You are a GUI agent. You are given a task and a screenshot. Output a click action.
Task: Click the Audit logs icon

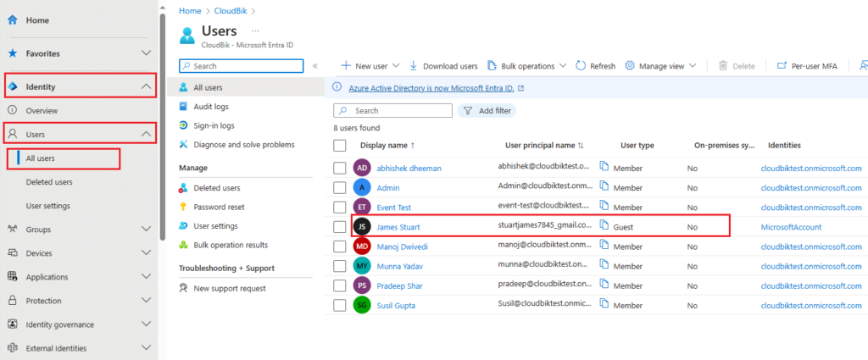click(183, 106)
